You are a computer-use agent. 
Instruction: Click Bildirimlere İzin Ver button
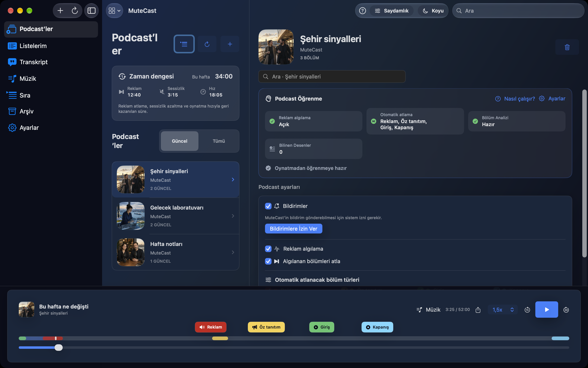tap(294, 229)
